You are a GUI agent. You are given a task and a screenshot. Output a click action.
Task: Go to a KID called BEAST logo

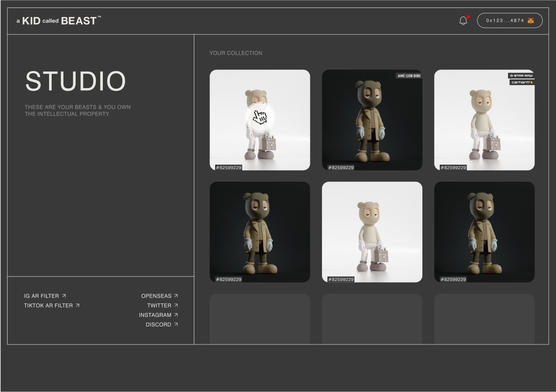coord(59,21)
